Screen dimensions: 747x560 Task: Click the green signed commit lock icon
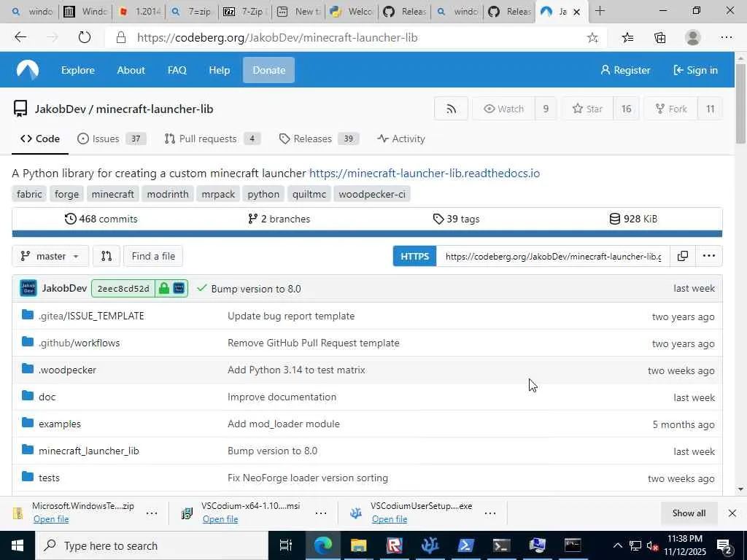164,289
